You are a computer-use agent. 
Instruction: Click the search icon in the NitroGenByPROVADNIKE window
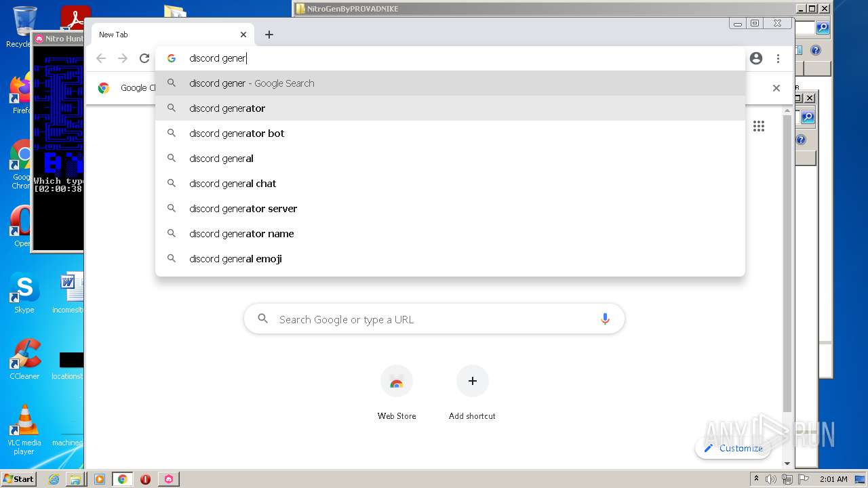(x=823, y=28)
